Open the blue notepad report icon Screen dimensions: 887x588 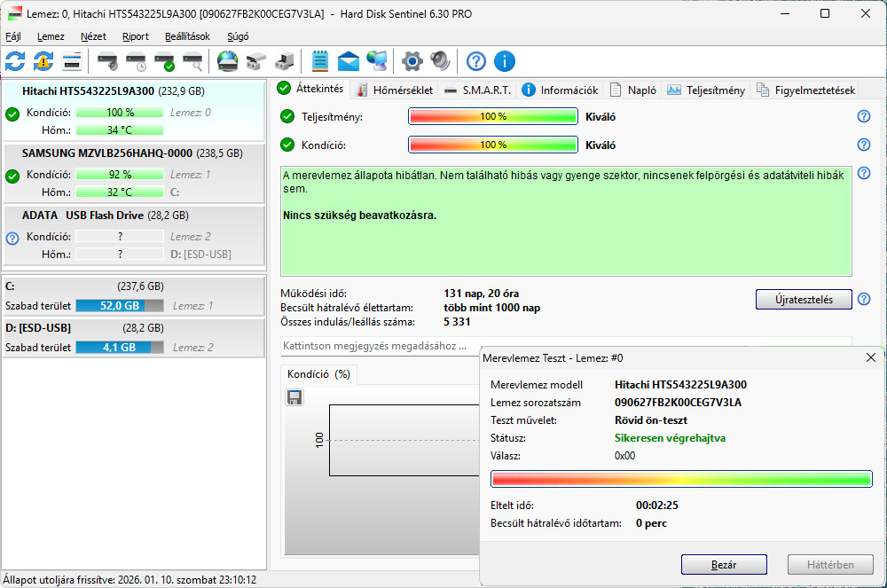[320, 61]
